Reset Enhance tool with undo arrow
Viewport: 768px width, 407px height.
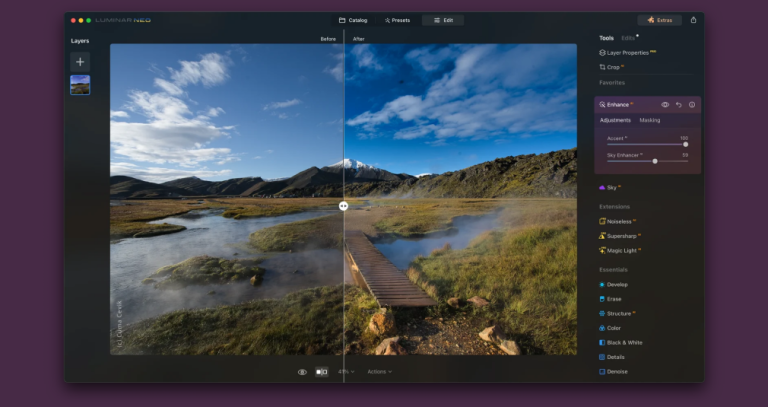[x=678, y=105]
